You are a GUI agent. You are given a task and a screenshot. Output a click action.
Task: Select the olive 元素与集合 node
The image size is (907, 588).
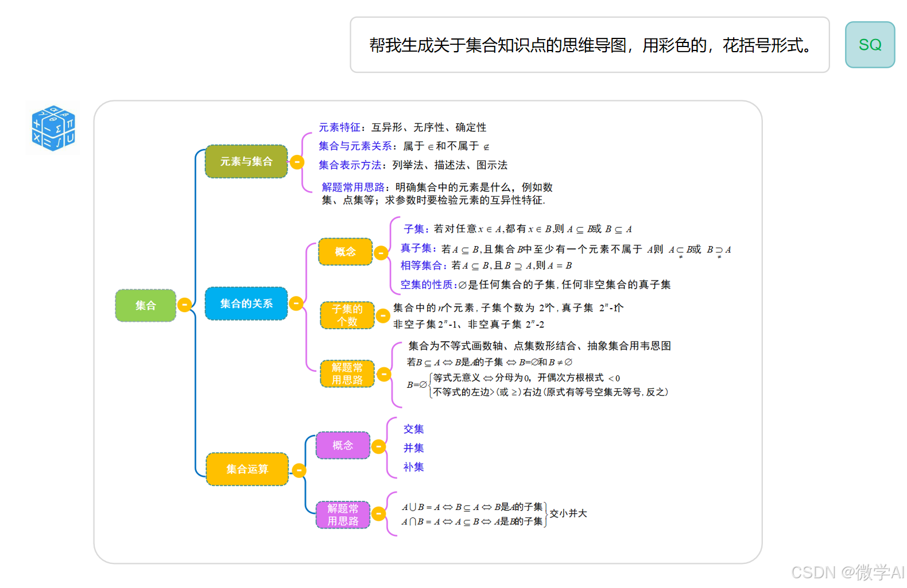pyautogui.click(x=246, y=161)
